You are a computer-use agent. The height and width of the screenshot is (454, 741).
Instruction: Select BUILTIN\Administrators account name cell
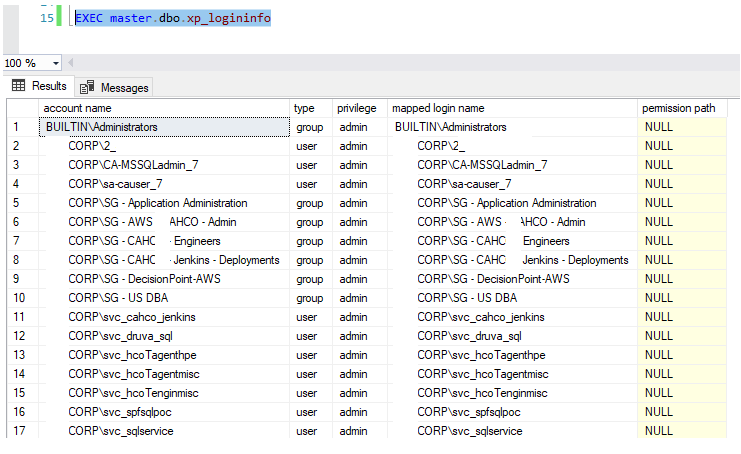pyautogui.click(x=102, y=127)
